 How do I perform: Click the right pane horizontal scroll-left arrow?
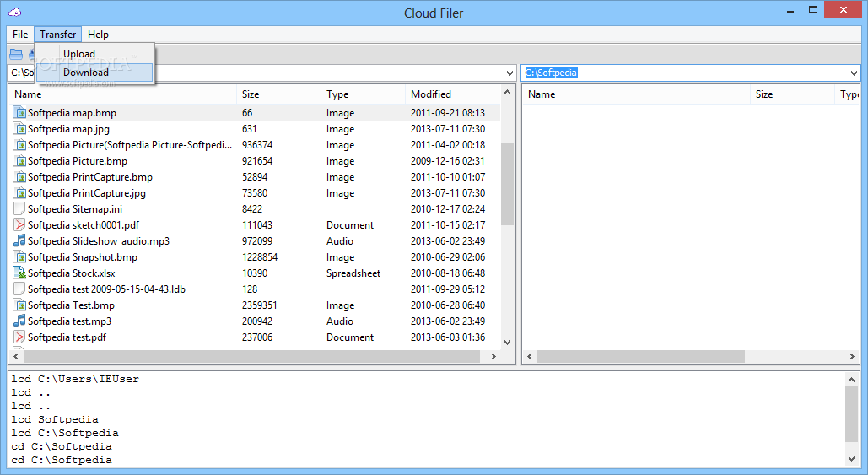point(530,357)
